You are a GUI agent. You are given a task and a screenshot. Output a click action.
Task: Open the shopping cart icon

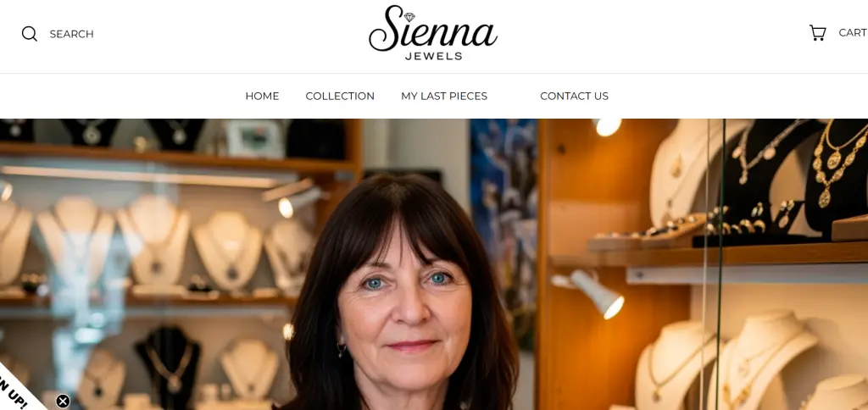coord(818,33)
